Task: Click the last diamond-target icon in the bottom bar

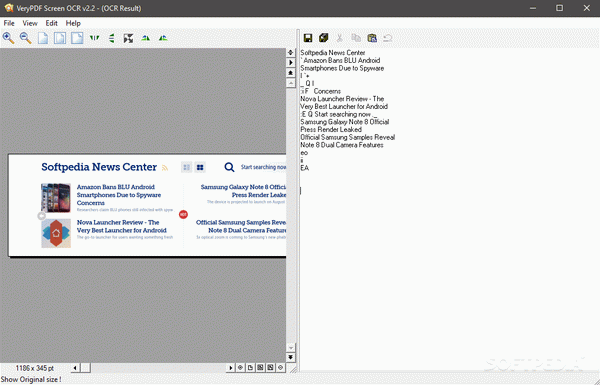Action: [280, 367]
